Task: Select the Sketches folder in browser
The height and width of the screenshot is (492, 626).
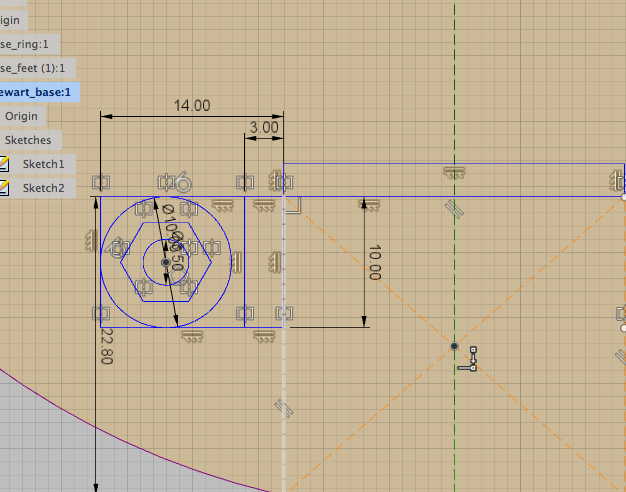Action: click(28, 140)
